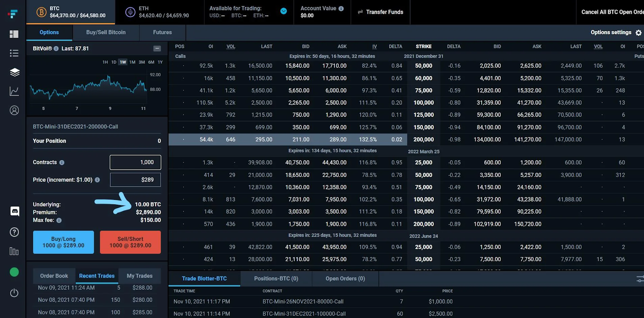Click Transfer Funds link
Image resolution: width=644 pixels, height=318 pixels.
(380, 12)
